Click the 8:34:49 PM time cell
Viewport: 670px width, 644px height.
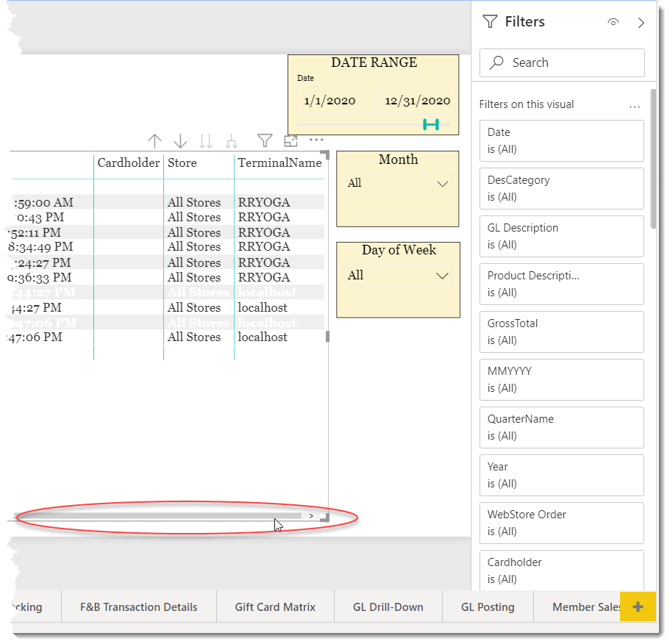click(40, 247)
